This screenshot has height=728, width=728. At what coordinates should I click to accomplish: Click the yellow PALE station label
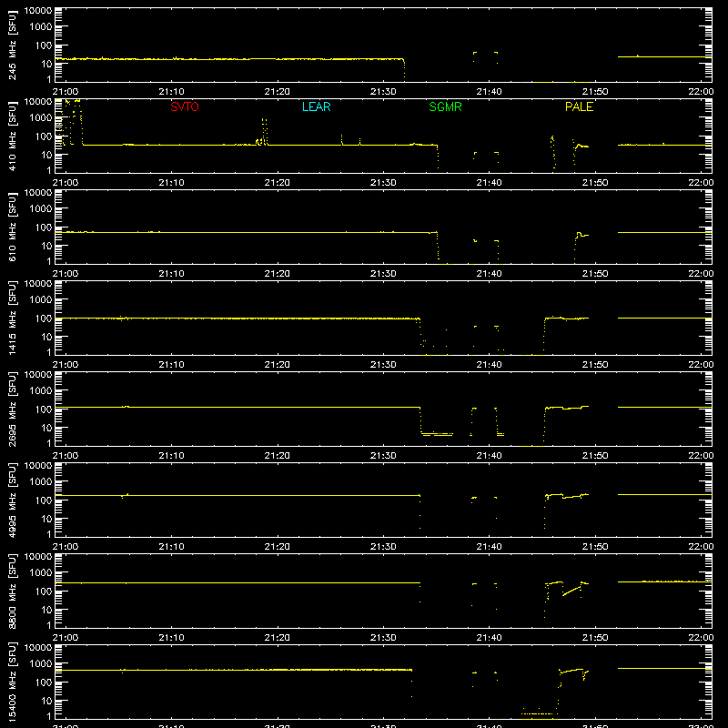click(579, 106)
